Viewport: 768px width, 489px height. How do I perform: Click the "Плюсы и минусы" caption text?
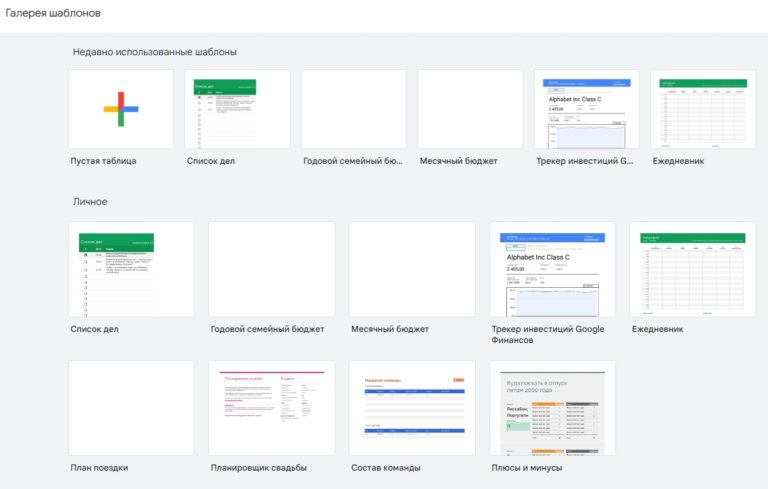526,468
